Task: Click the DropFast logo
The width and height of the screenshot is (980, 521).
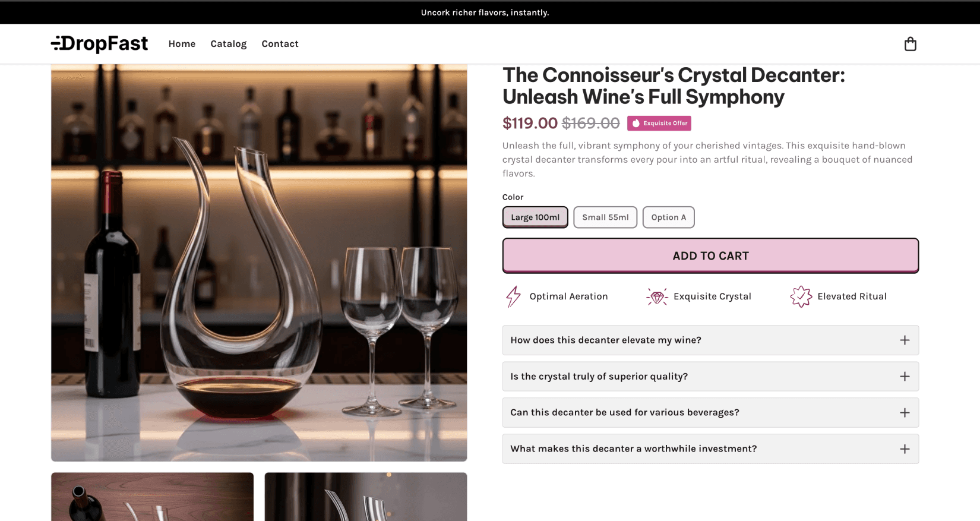Action: pyautogui.click(x=100, y=43)
